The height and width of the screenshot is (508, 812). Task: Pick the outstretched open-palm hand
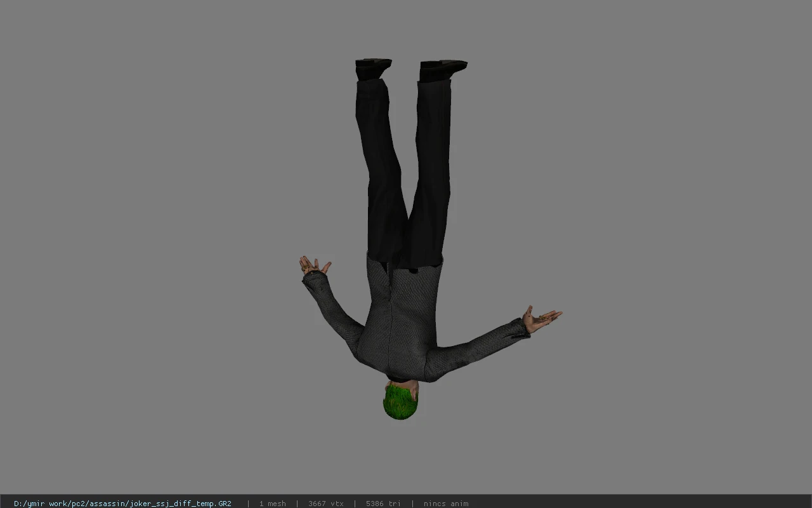tap(540, 319)
